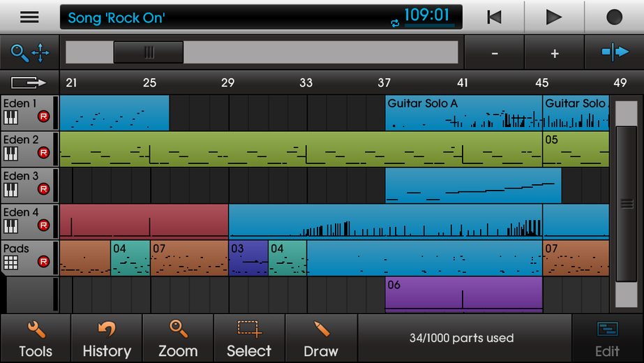The image size is (644, 363).
Task: Toggle record arm on Eden 2
Action: 43,152
